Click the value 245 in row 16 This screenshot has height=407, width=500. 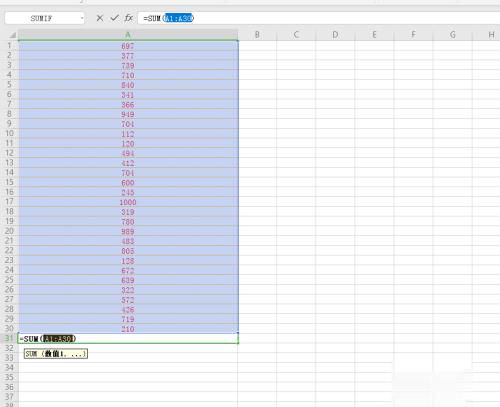point(128,192)
